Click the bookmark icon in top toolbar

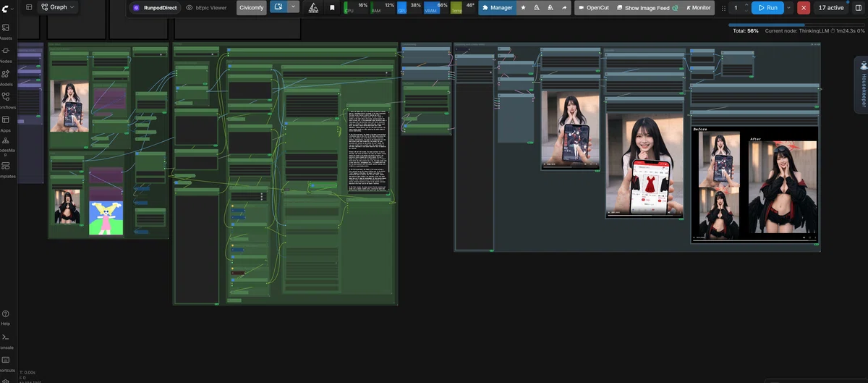coord(332,8)
